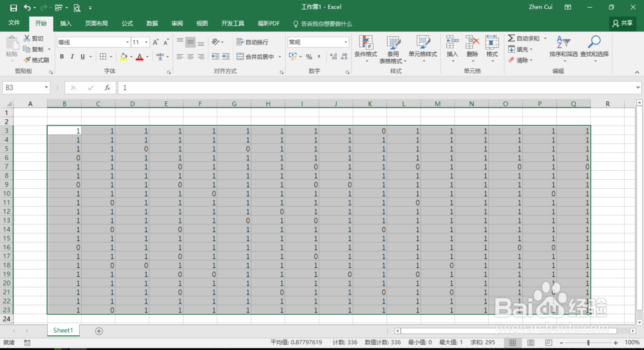The image size is (644, 350).
Task: Apply borders to selected cells
Action: pos(103,57)
